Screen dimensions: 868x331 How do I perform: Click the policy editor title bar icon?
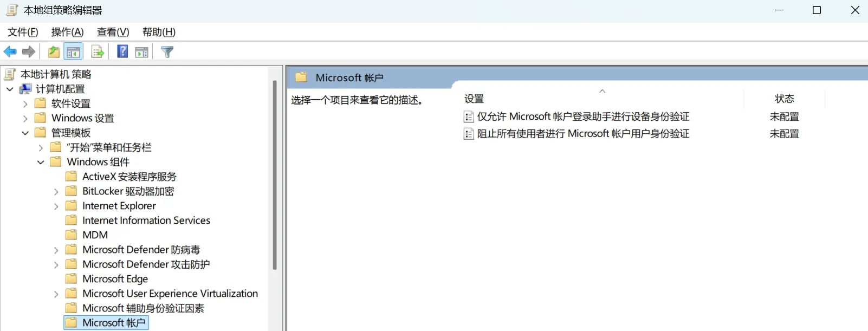click(x=12, y=10)
